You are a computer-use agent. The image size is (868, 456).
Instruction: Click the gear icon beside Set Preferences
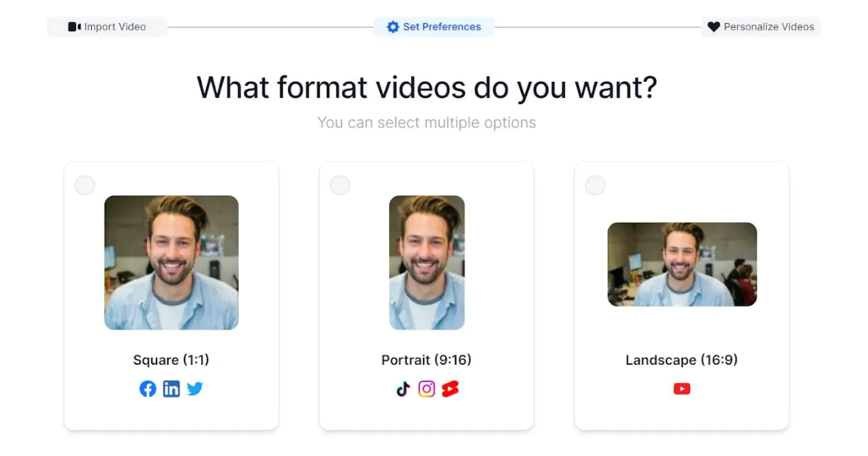(x=393, y=27)
